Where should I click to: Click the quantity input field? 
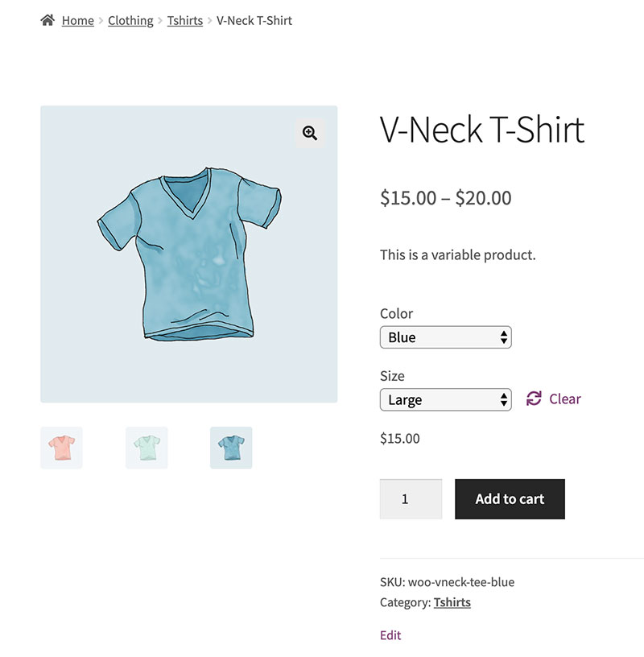[x=411, y=499]
